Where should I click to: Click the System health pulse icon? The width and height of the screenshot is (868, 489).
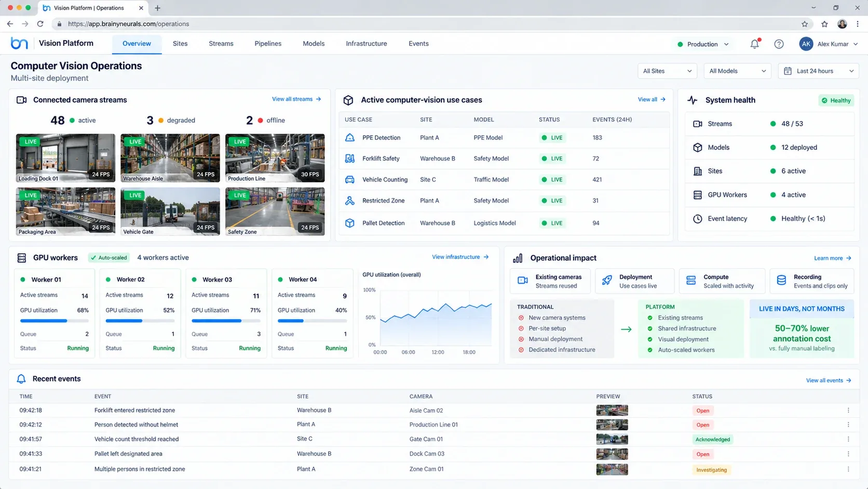pos(693,100)
